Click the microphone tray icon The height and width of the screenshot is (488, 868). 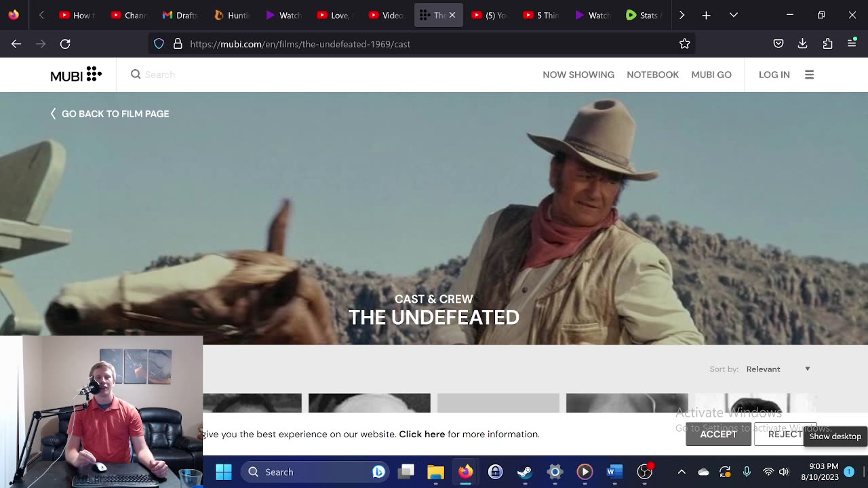point(747,472)
